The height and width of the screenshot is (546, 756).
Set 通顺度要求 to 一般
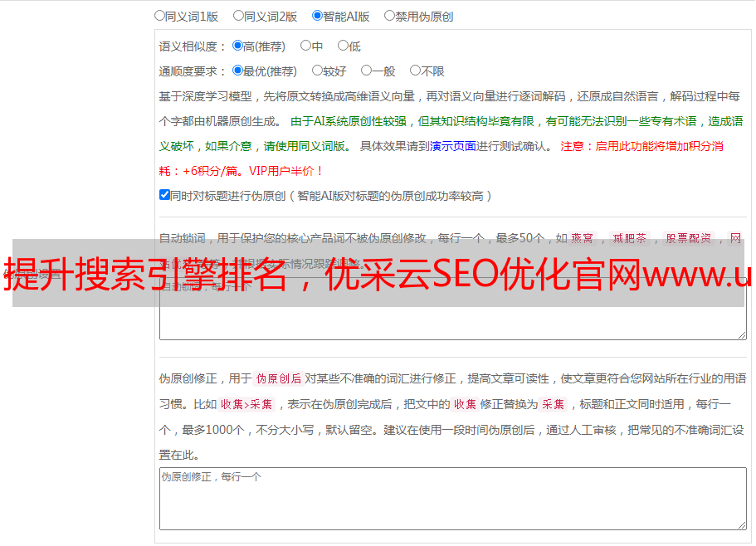pyautogui.click(x=367, y=71)
